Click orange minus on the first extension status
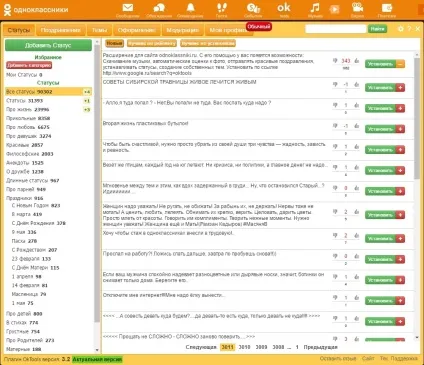Screen dimensions: 424x365 click(x=400, y=64)
